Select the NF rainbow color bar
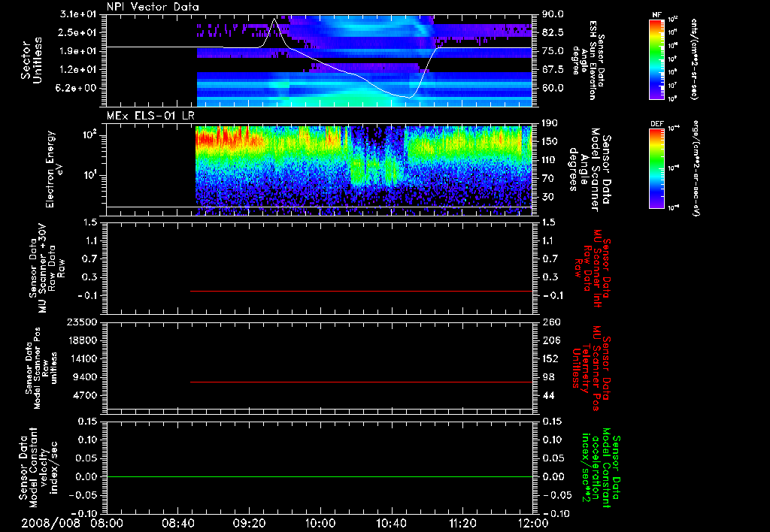Screen dimensions: 770x532 click(656, 59)
